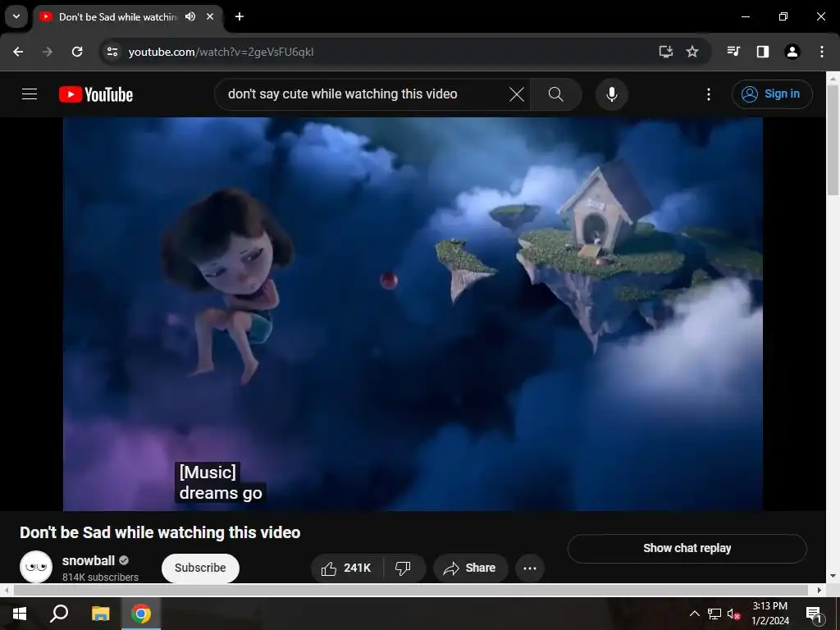840x630 pixels.
Task: Install YouTube app icon in address bar
Action: pyautogui.click(x=666, y=52)
